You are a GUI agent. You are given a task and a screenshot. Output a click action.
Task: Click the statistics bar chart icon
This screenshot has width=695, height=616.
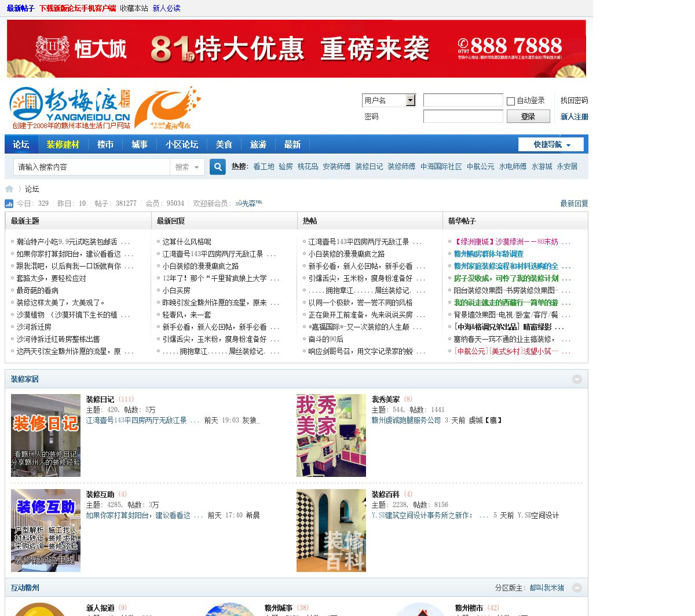tap(9, 203)
